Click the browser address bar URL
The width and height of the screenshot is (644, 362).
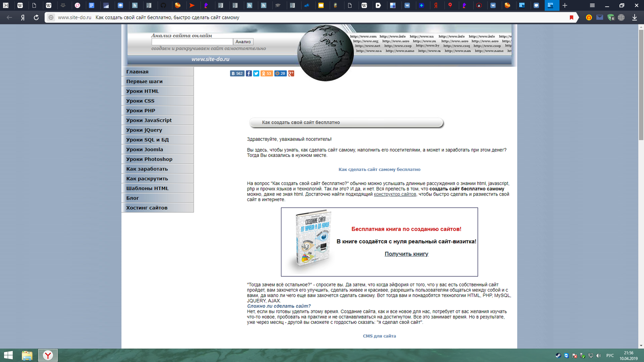tap(74, 17)
